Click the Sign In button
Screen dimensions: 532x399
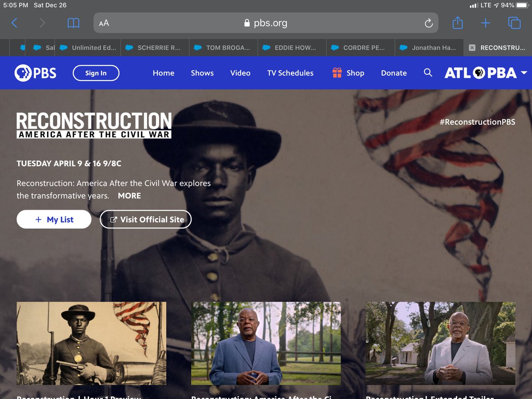(x=96, y=73)
